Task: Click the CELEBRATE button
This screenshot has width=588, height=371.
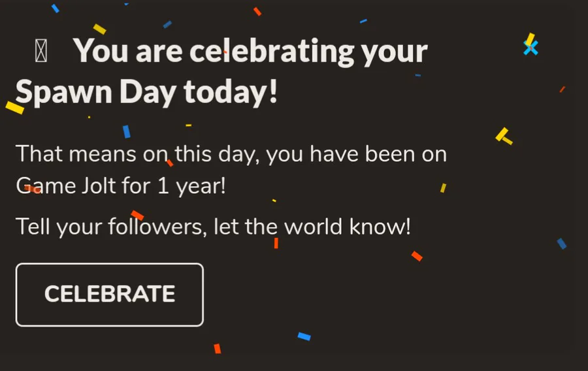Action: click(110, 295)
